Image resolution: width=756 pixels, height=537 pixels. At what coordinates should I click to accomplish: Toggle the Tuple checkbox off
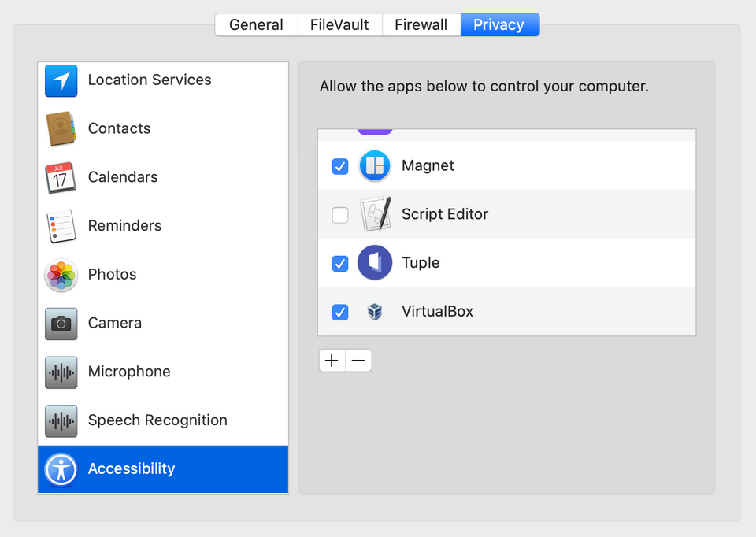click(339, 263)
